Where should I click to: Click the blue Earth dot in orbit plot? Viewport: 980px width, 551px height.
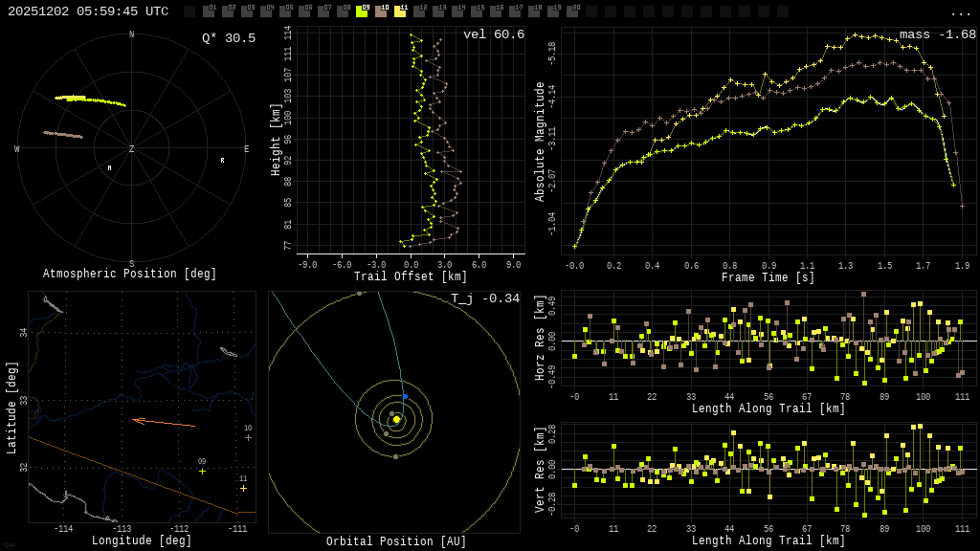point(405,396)
